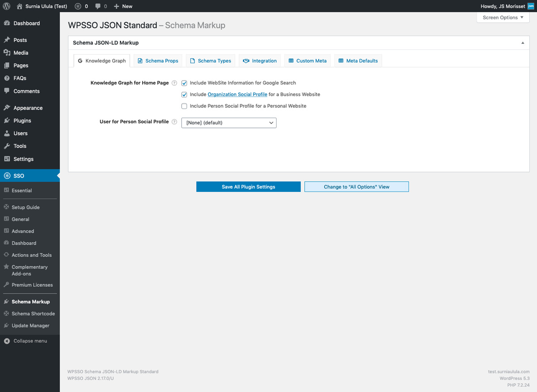Image resolution: width=537 pixels, height=392 pixels.
Task: Switch to the Knowledge Graph tab
Action: coord(102,61)
